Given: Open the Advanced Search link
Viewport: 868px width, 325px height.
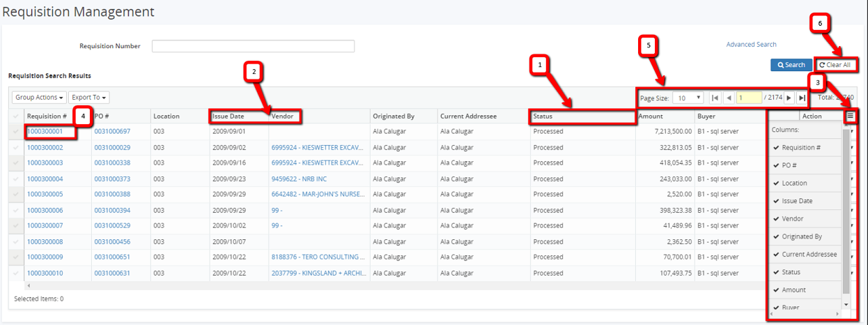Looking at the screenshot, I should pyautogui.click(x=751, y=45).
